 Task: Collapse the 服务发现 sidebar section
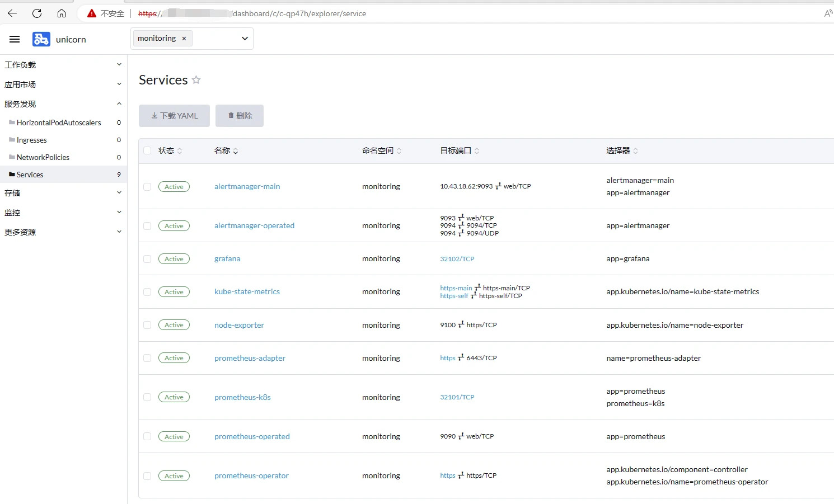tap(63, 104)
